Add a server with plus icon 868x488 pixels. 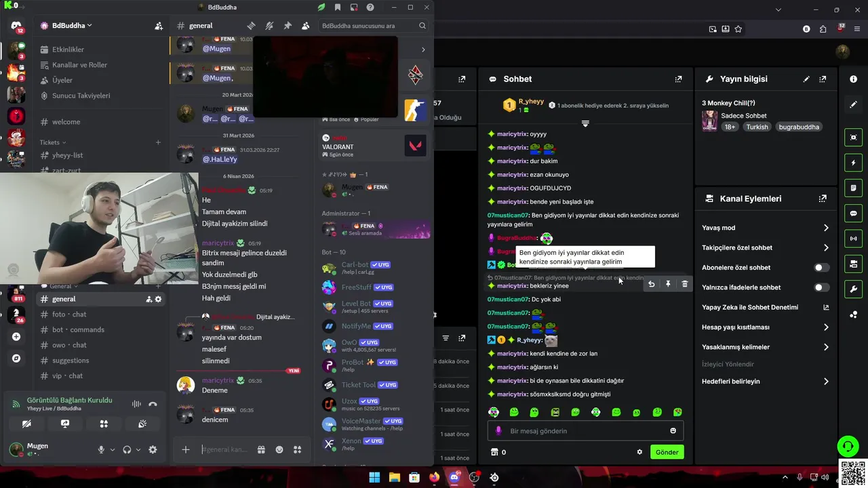(x=16, y=337)
